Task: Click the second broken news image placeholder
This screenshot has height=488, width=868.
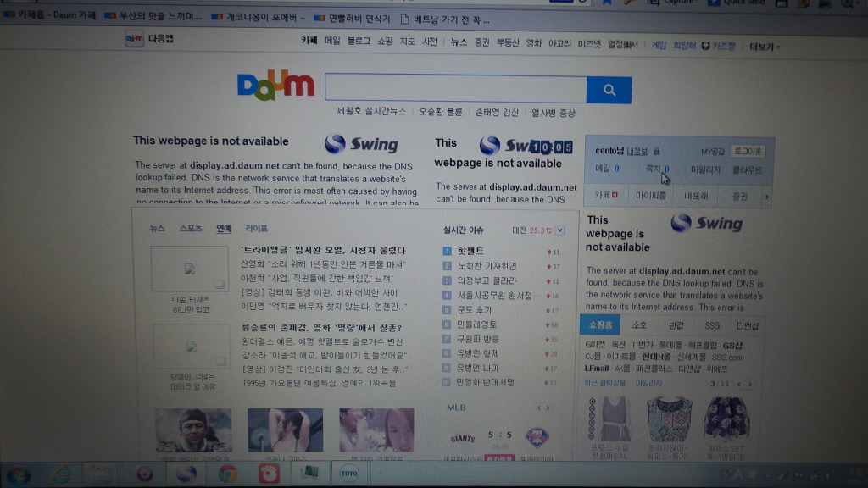Action: pos(191,347)
